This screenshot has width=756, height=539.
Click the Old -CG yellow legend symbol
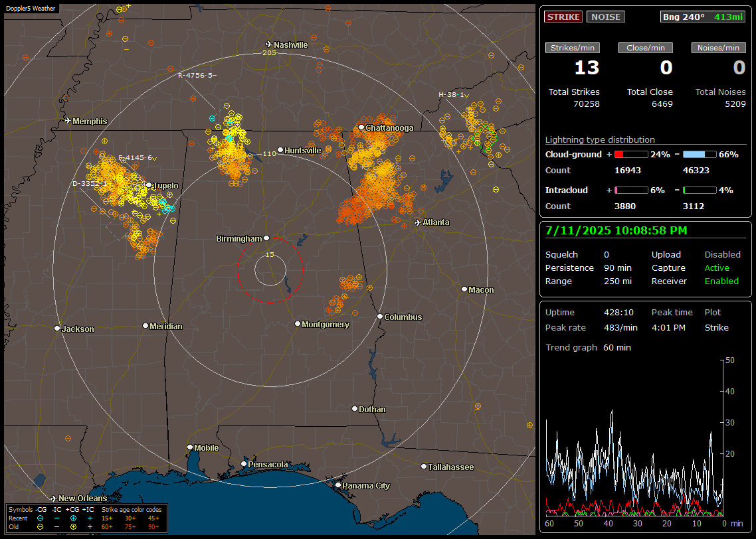[x=40, y=526]
